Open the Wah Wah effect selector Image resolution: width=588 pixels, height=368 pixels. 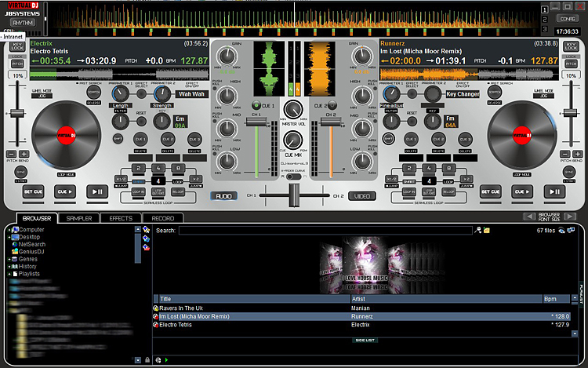[191, 94]
